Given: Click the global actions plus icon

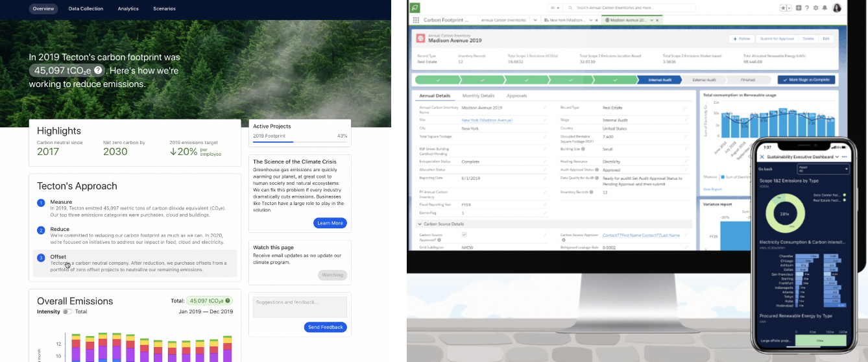Looking at the screenshot, I should (798, 8).
